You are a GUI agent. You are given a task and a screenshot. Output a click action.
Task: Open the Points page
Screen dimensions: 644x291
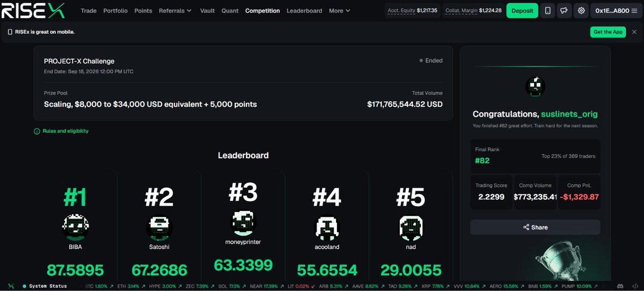(143, 11)
